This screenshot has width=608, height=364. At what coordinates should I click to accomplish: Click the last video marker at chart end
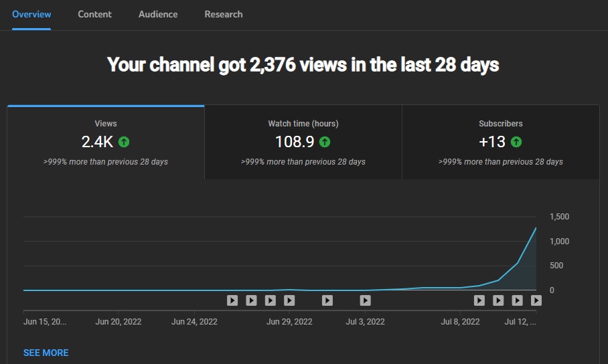tap(536, 300)
